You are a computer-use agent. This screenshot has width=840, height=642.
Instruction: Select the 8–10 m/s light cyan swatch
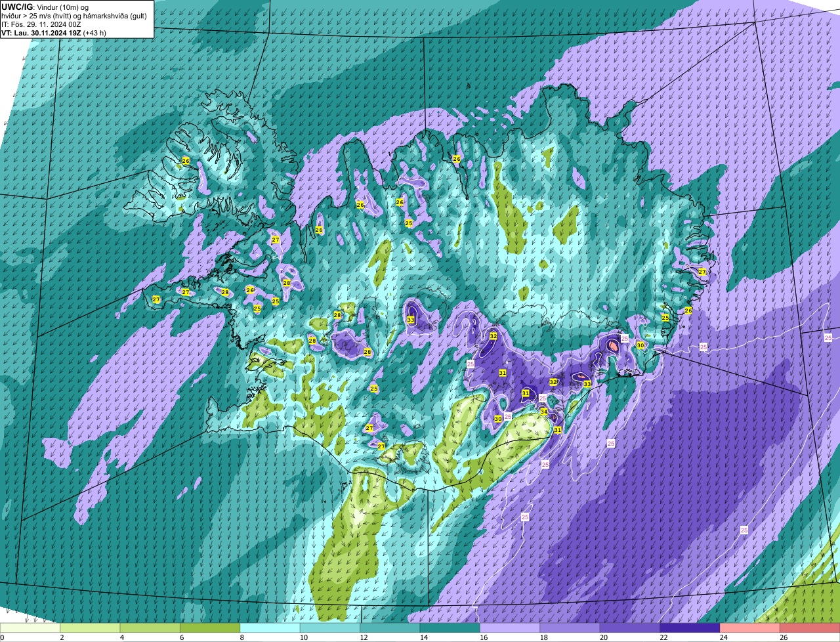pos(270,628)
